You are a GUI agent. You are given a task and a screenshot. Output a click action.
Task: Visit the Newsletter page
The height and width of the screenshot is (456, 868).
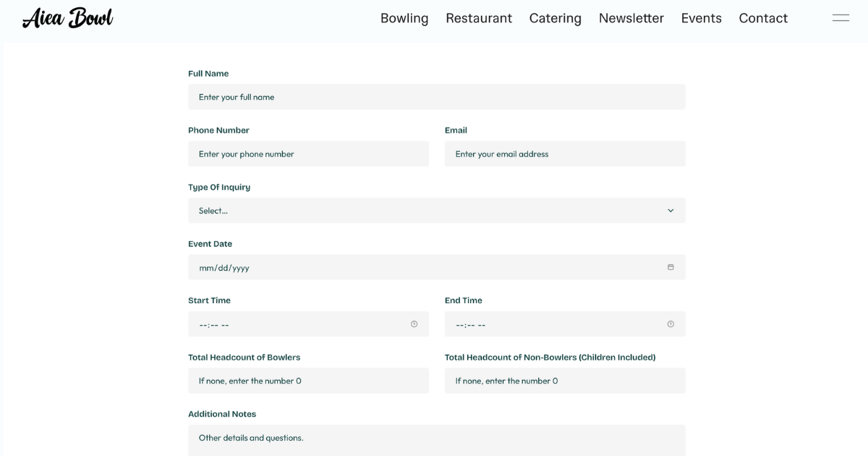coord(631,18)
